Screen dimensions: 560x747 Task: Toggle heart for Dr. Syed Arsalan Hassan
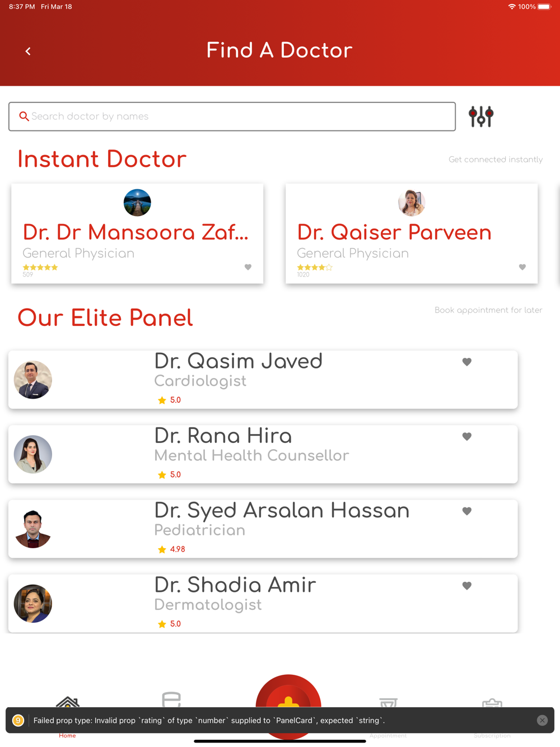pyautogui.click(x=467, y=511)
